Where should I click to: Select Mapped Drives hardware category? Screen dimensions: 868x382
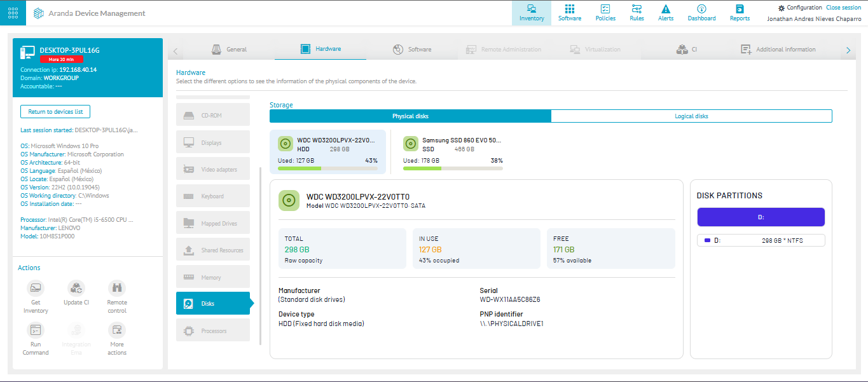pyautogui.click(x=213, y=223)
